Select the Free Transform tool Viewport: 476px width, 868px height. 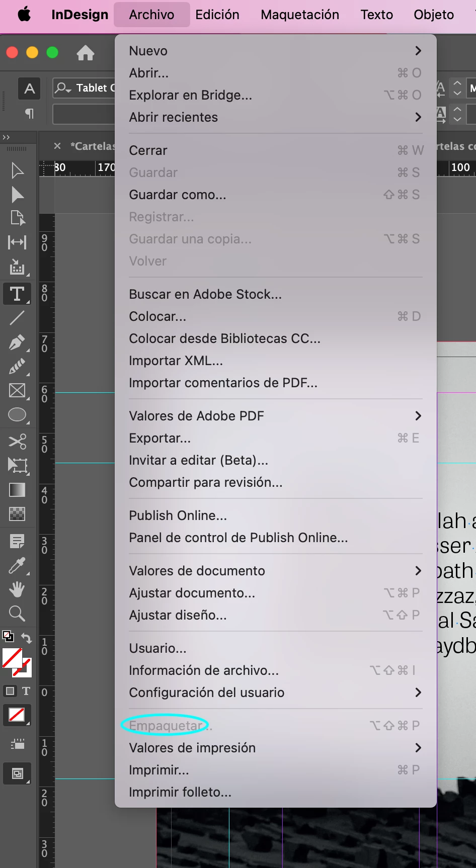click(x=17, y=466)
